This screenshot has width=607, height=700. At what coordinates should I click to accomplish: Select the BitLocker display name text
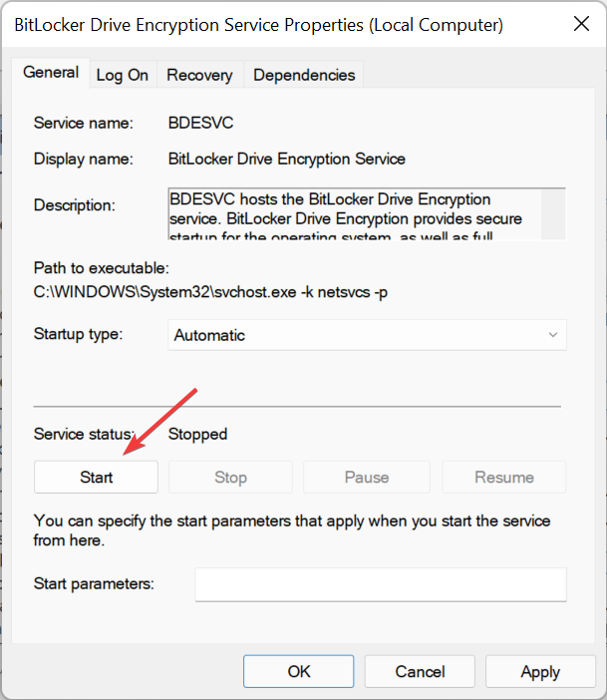287,159
